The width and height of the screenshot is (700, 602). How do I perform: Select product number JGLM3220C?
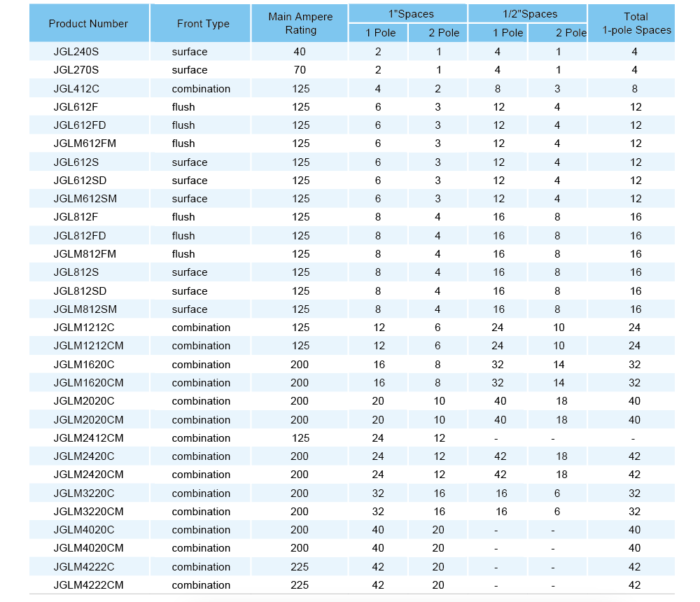(84, 494)
